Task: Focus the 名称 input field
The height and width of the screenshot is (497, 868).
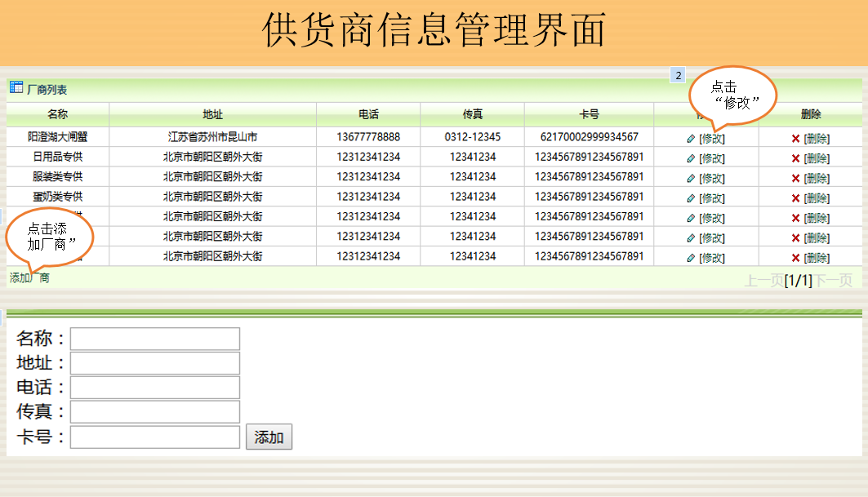Action: (155, 339)
